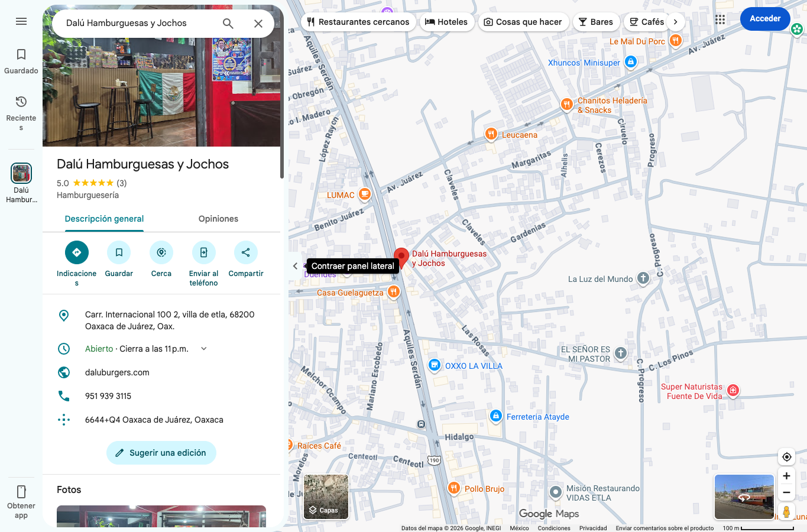The width and height of the screenshot is (807, 532).
Task: Open the hamburger menu icon
Action: pyautogui.click(x=21, y=21)
